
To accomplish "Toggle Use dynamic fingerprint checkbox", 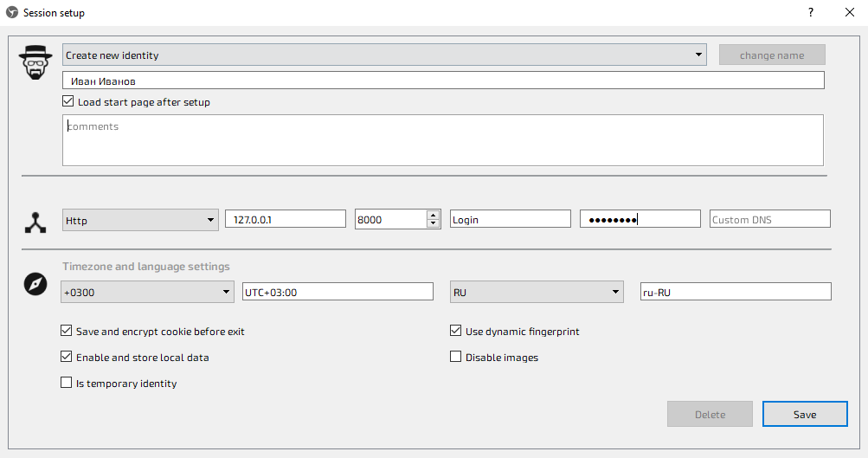I will tap(456, 331).
